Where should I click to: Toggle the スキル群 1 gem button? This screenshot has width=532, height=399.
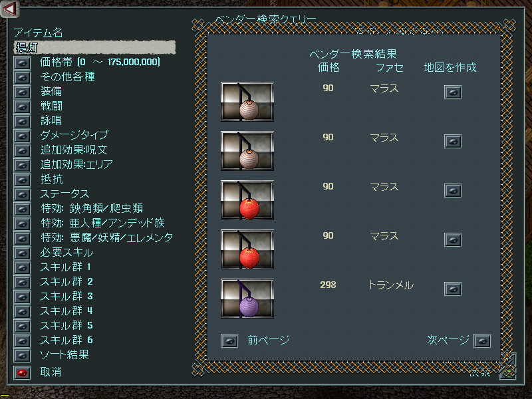[22, 268]
